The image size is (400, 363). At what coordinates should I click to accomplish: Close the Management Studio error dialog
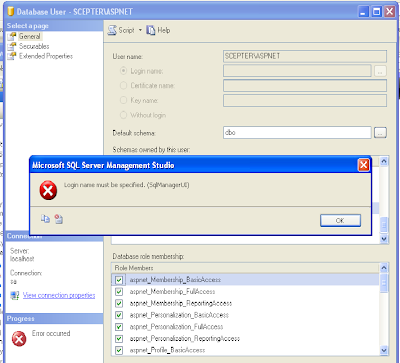click(x=363, y=165)
